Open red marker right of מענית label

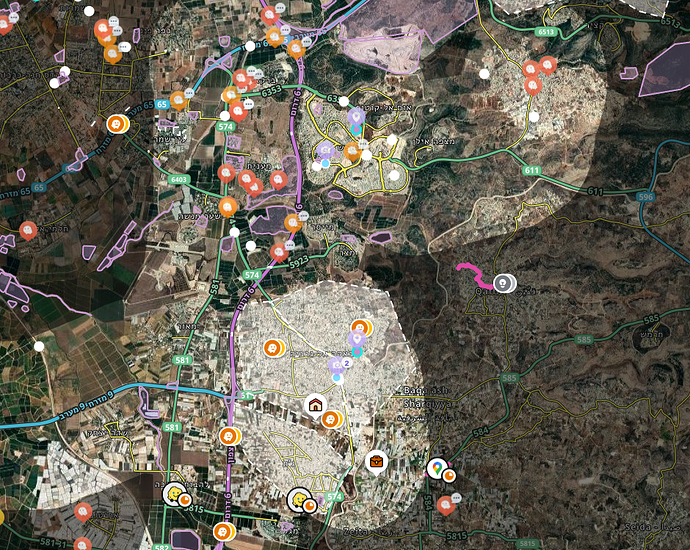[278, 180]
